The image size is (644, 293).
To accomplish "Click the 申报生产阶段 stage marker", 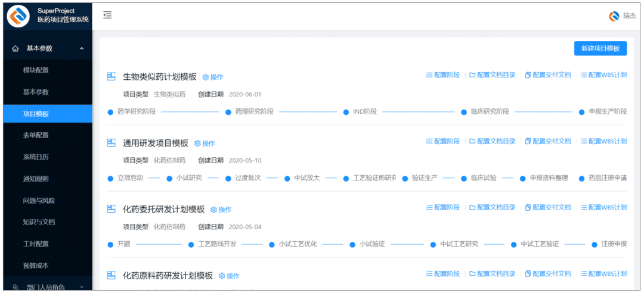I will (x=581, y=112).
